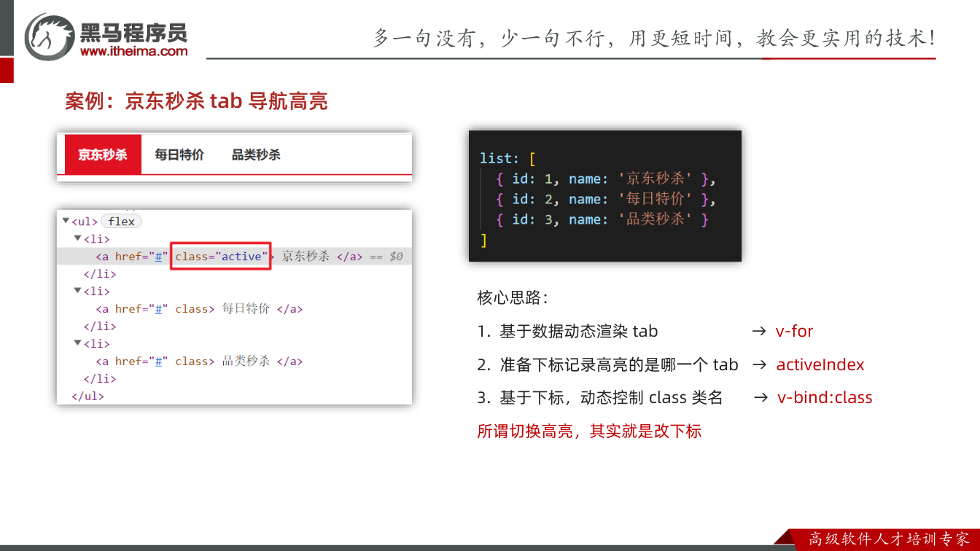Viewport: 980px width, 551px height.
Task: Switch to the 品类秒杀 tab
Action: click(256, 155)
